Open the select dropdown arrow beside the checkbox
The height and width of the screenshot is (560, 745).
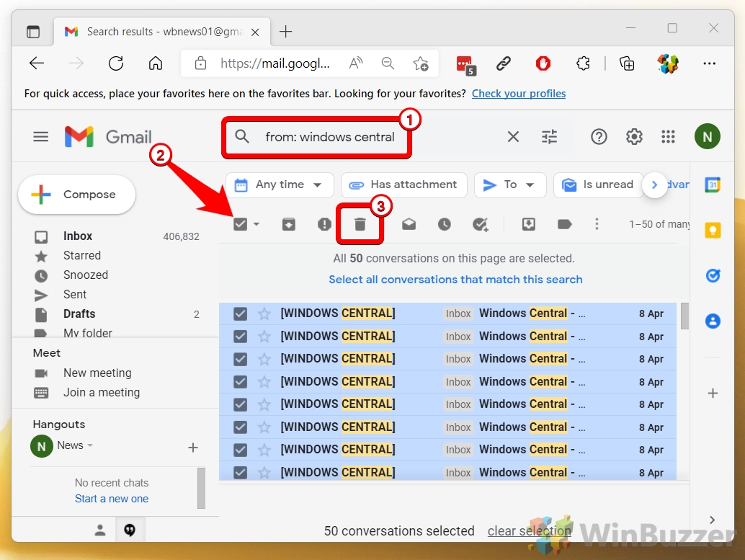click(256, 224)
